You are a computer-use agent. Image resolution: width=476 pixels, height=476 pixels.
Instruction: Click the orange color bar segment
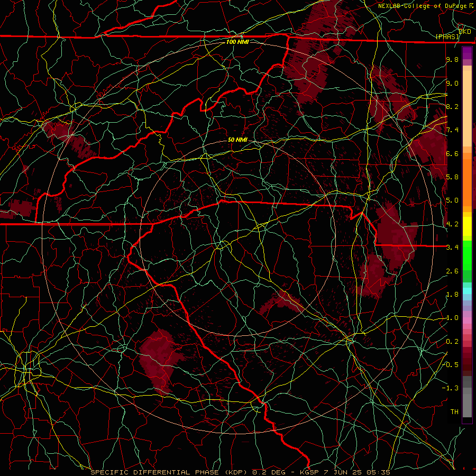[x=467, y=182]
